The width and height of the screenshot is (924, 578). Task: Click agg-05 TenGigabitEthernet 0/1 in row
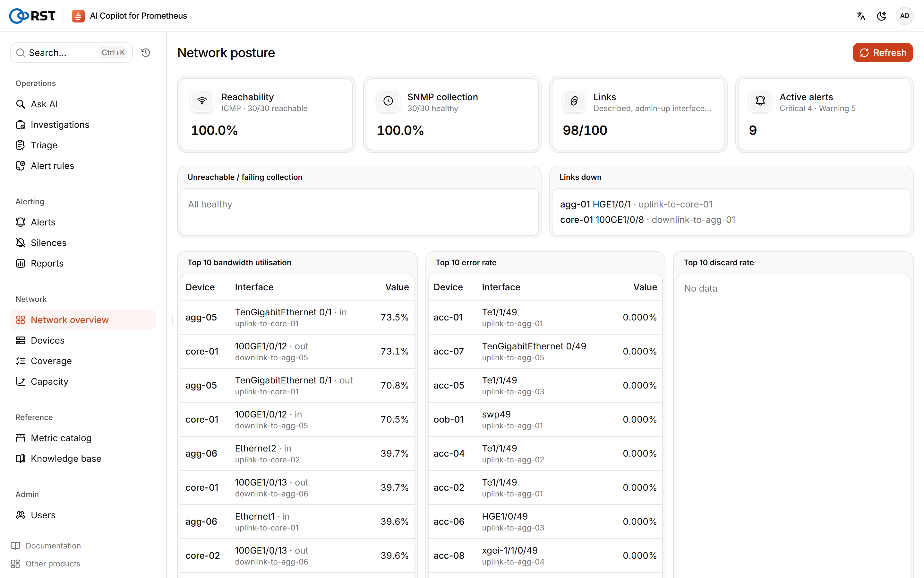(x=297, y=317)
